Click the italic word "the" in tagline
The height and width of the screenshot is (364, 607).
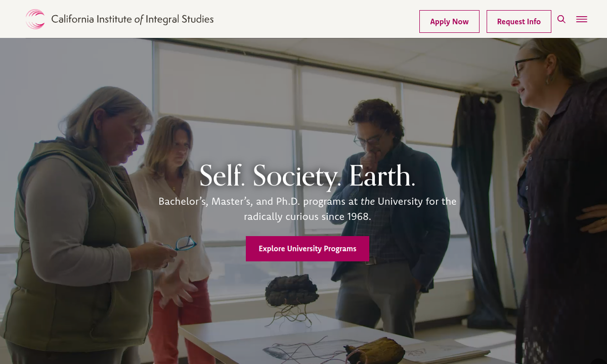click(x=368, y=201)
